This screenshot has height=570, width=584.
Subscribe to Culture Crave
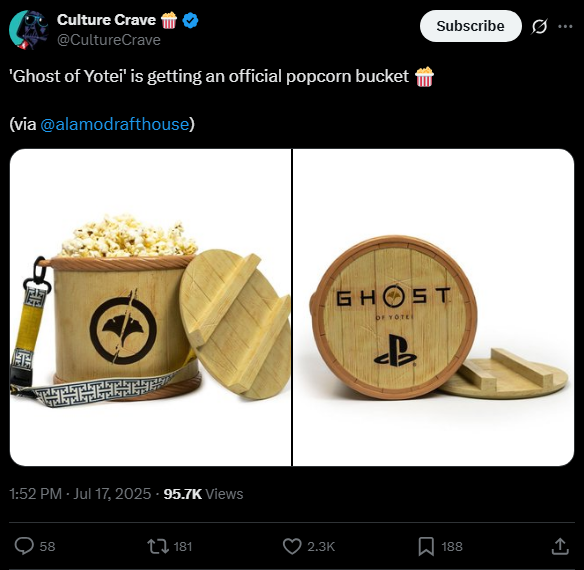pos(470,26)
